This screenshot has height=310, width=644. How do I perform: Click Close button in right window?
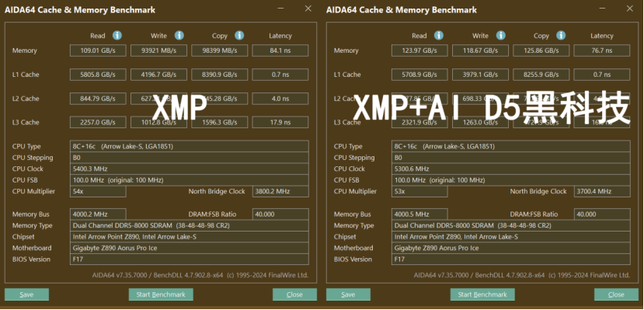click(616, 294)
